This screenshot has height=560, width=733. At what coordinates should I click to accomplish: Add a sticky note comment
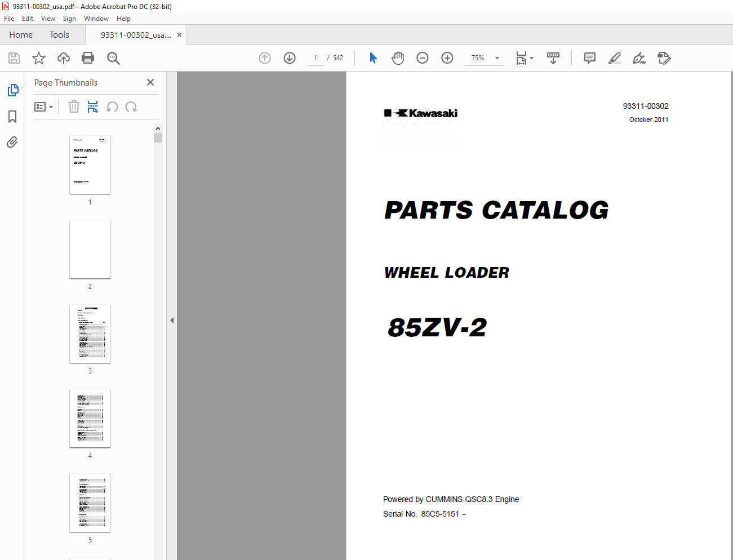[x=590, y=58]
